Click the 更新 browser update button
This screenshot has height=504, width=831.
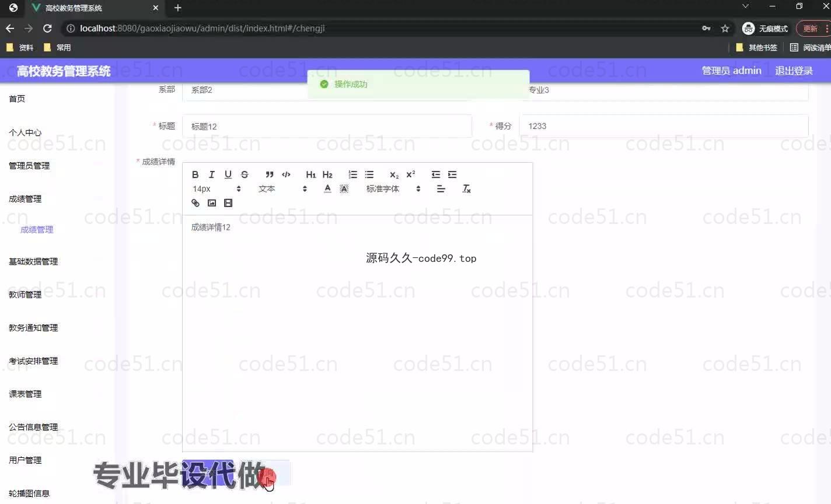[x=813, y=28]
